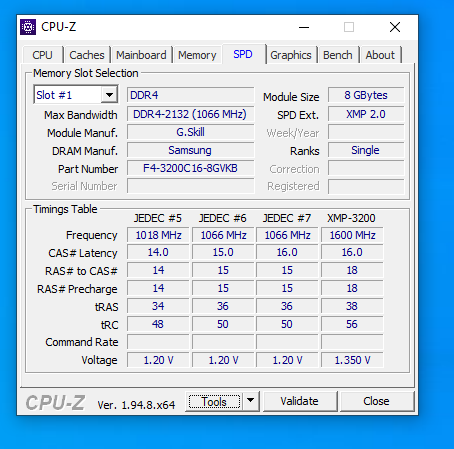Minimize the CPU-Z window
The height and width of the screenshot is (449, 454).
click(304, 27)
